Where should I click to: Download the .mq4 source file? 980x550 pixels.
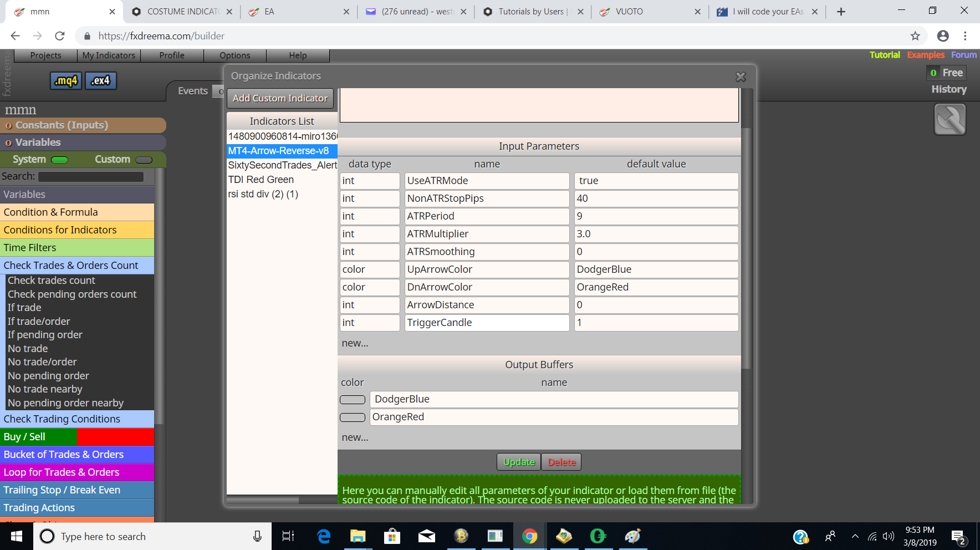pos(66,81)
